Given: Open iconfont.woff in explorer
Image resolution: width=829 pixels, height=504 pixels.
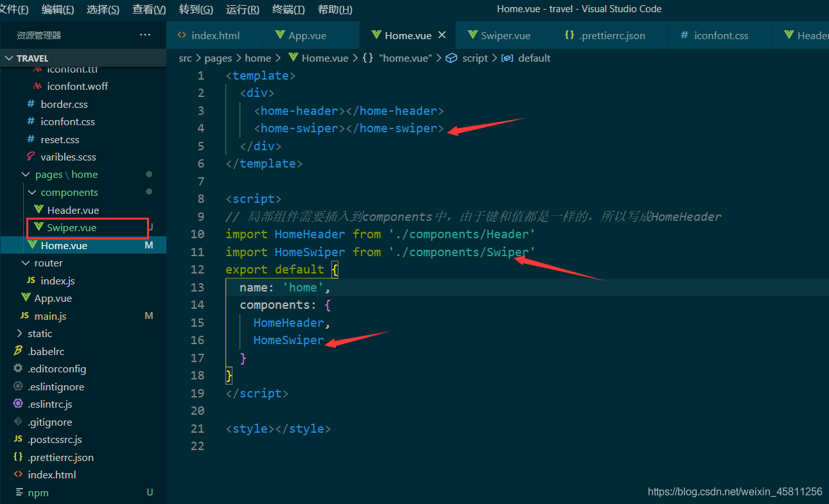Looking at the screenshot, I should pos(77,86).
